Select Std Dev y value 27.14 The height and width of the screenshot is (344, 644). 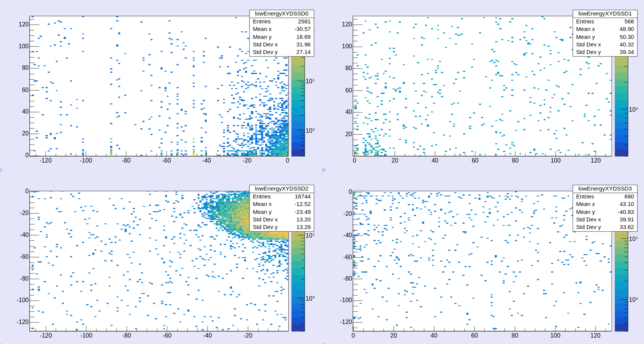click(x=303, y=52)
